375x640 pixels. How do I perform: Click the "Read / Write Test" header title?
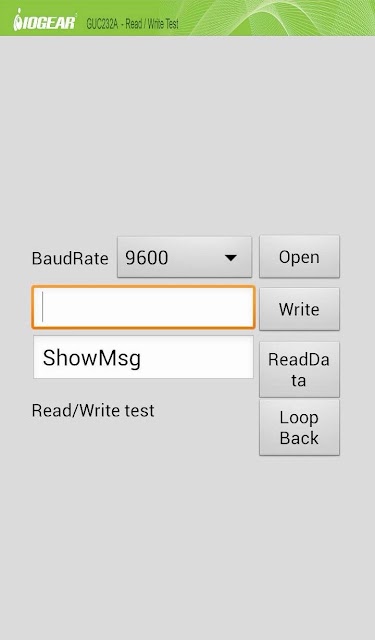coord(152,24)
